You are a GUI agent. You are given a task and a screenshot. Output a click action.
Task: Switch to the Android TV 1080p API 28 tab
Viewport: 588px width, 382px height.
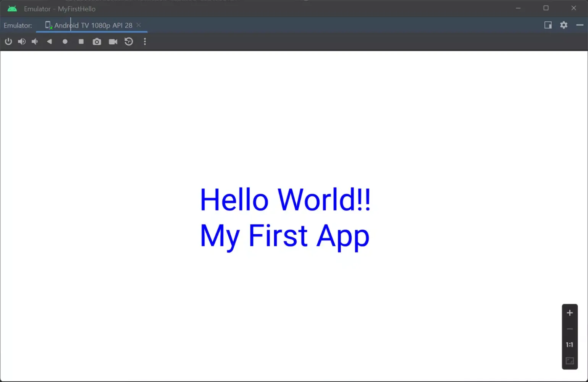(92, 25)
